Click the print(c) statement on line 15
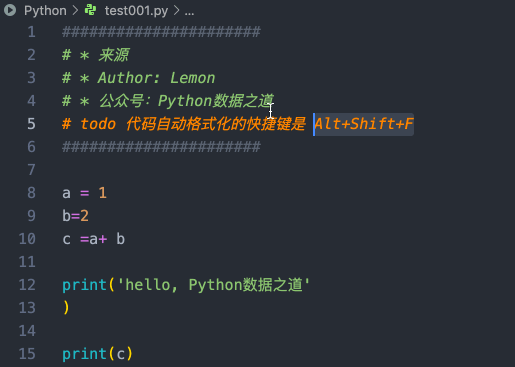The image size is (515, 367). pyautogui.click(x=97, y=354)
